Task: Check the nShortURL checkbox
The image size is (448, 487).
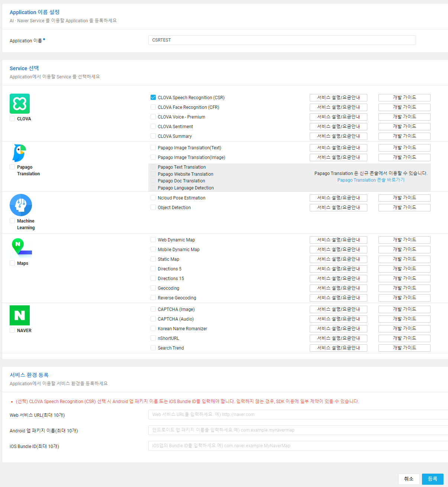Action: click(153, 338)
